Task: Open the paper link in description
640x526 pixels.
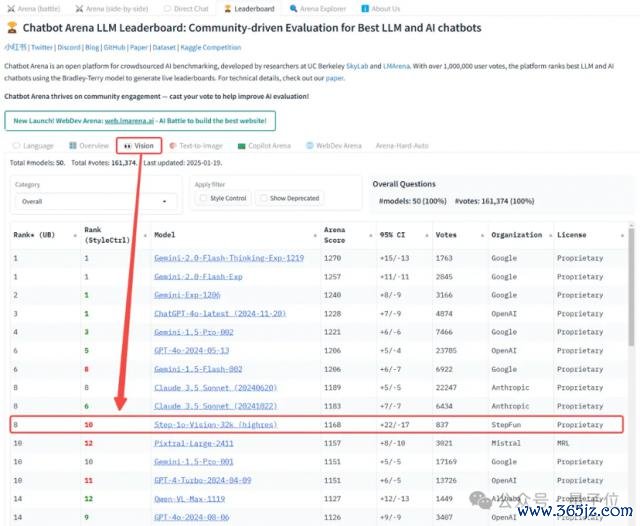Action: [335, 78]
